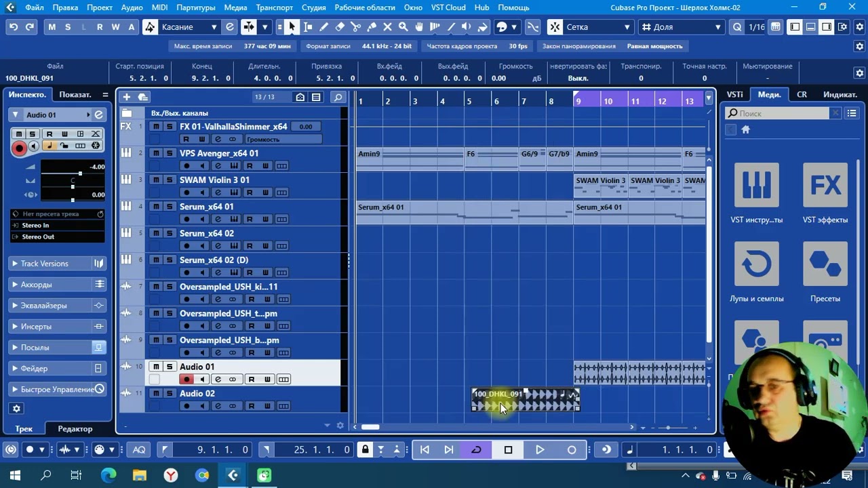
Task: Click Stereo In input routing
Action: tap(58, 225)
